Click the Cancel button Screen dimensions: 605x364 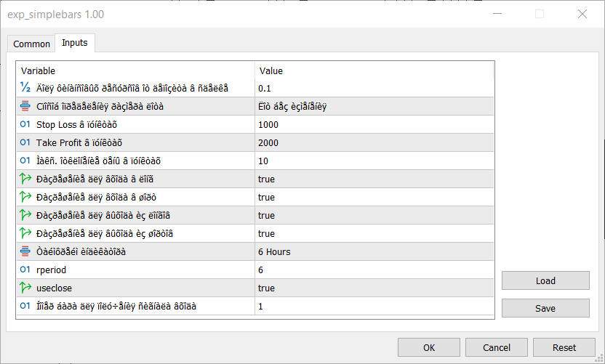click(496, 347)
